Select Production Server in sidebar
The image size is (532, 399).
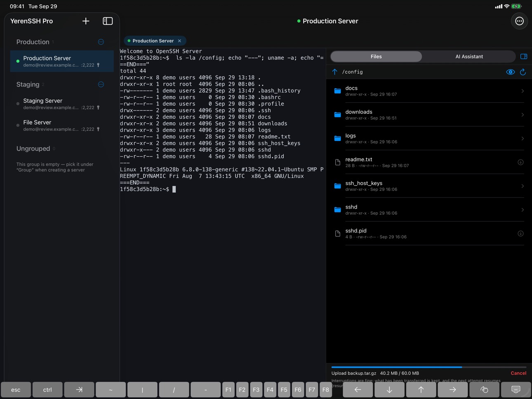point(62,61)
